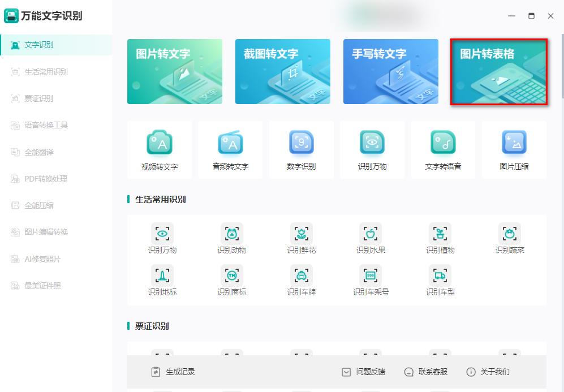Open the 图片压缩 tool
Image resolution: width=564 pixels, height=392 pixels.
tap(514, 150)
